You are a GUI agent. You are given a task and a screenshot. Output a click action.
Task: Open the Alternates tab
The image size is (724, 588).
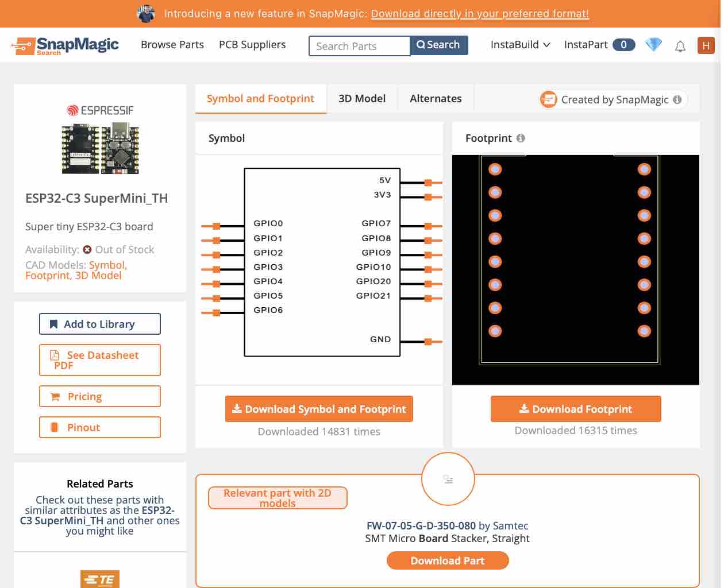pos(436,99)
